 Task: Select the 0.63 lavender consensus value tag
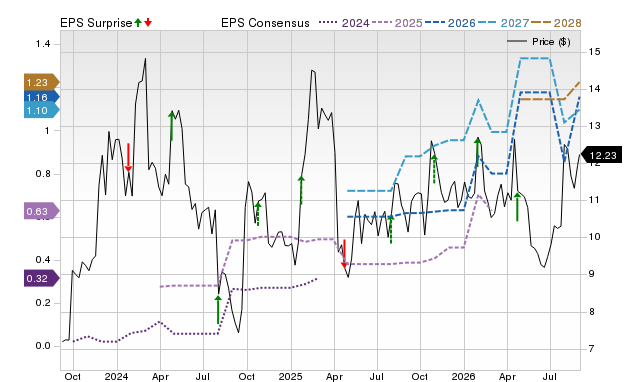[42, 211]
